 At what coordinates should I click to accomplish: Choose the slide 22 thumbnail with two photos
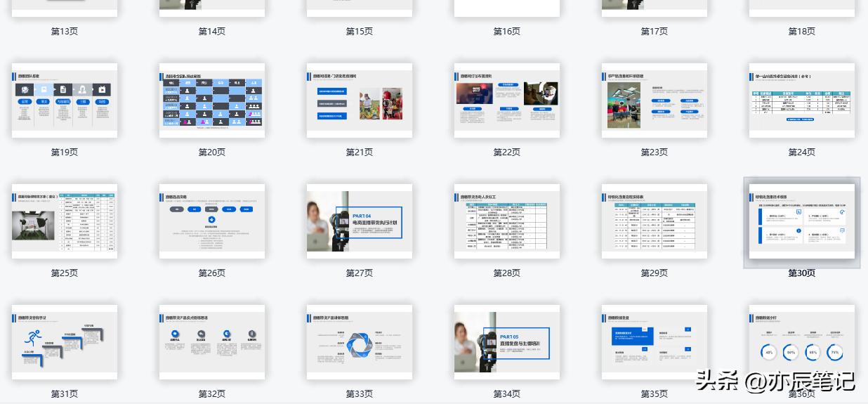click(507, 100)
